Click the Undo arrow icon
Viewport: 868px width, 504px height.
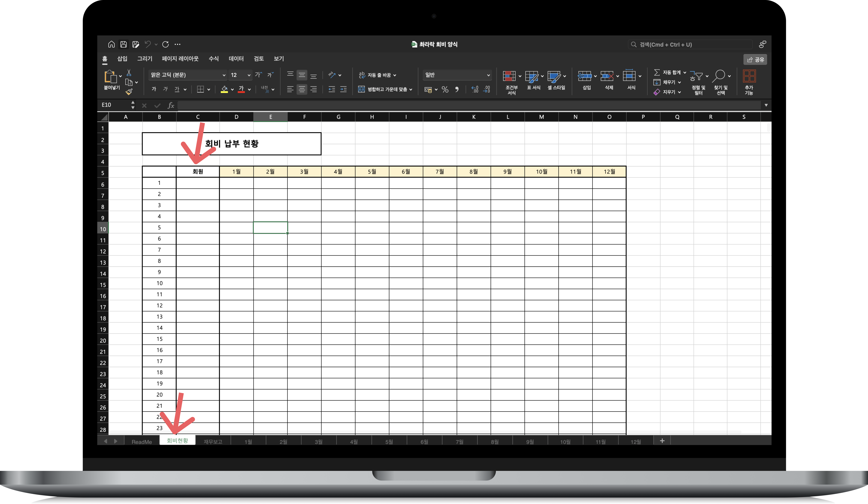coord(148,44)
